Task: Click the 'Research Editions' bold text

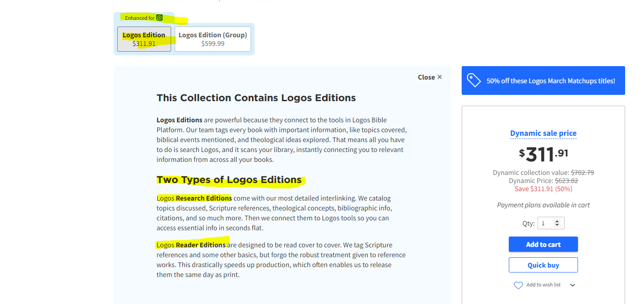Action: coord(204,198)
